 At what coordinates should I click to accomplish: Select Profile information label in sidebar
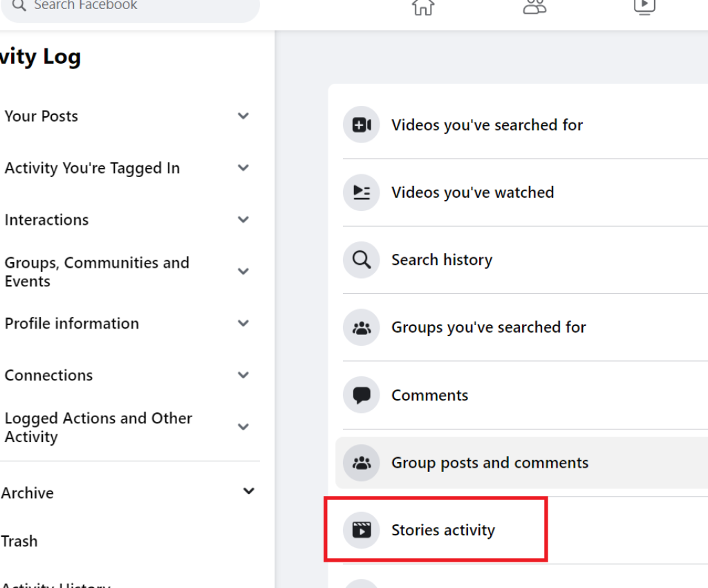pos(72,323)
